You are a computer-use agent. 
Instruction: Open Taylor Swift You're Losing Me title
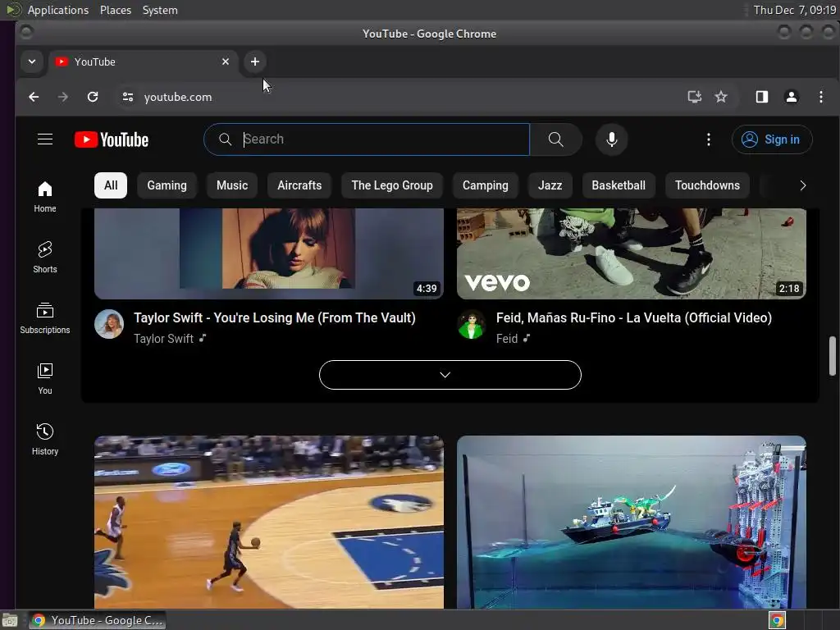[275, 317]
